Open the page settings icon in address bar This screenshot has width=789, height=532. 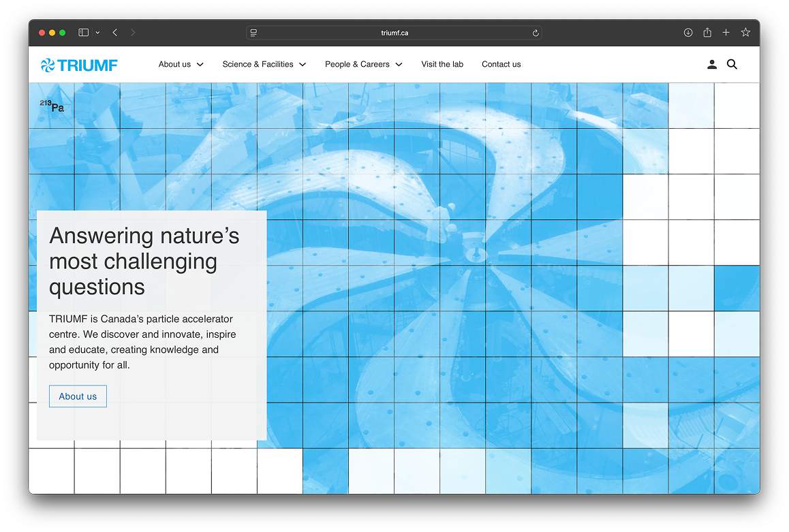253,33
